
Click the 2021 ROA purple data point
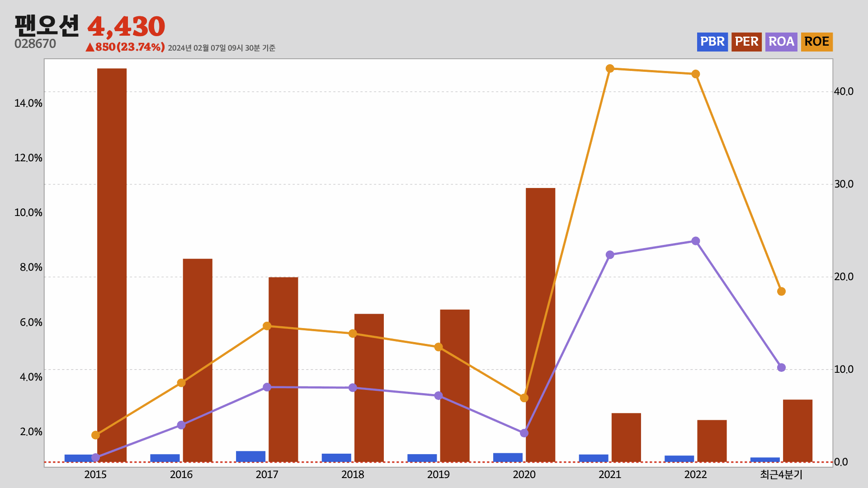610,255
